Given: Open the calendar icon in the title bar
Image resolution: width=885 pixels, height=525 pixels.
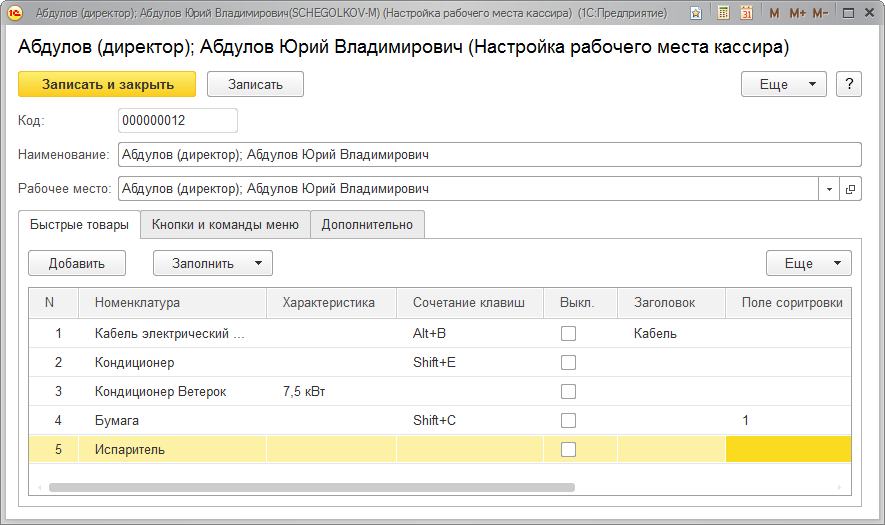Looking at the screenshot, I should tap(746, 14).
